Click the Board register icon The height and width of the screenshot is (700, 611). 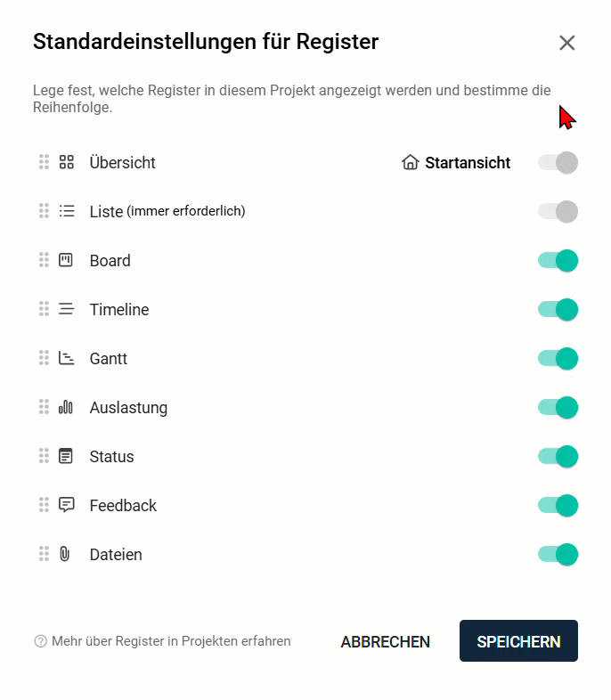(66, 260)
